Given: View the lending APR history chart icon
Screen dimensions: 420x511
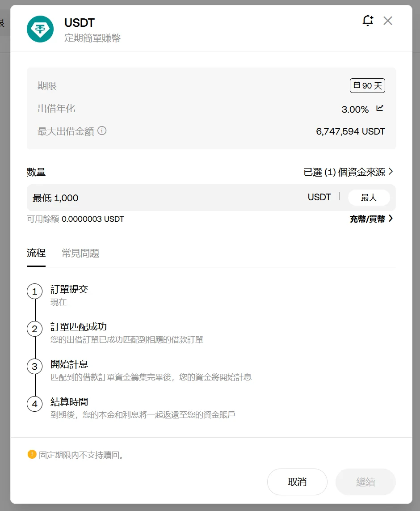Looking at the screenshot, I should (380, 108).
